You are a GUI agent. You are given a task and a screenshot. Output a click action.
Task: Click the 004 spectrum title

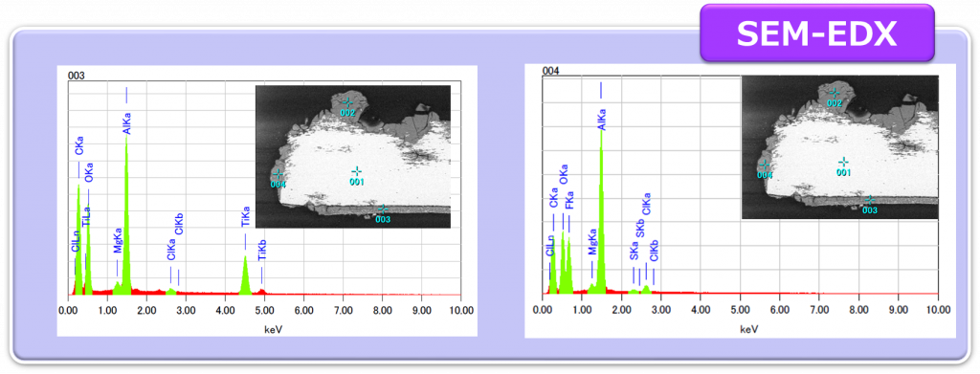coord(550,71)
